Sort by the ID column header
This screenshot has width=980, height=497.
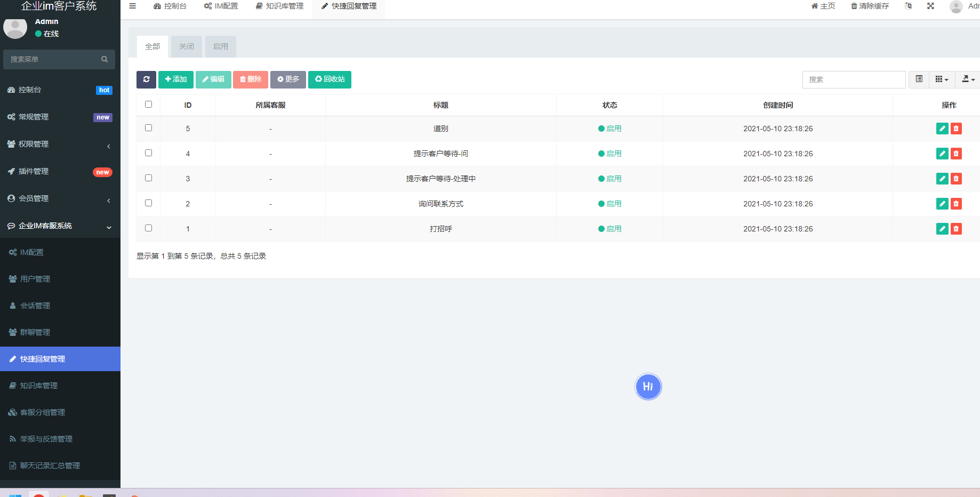188,105
